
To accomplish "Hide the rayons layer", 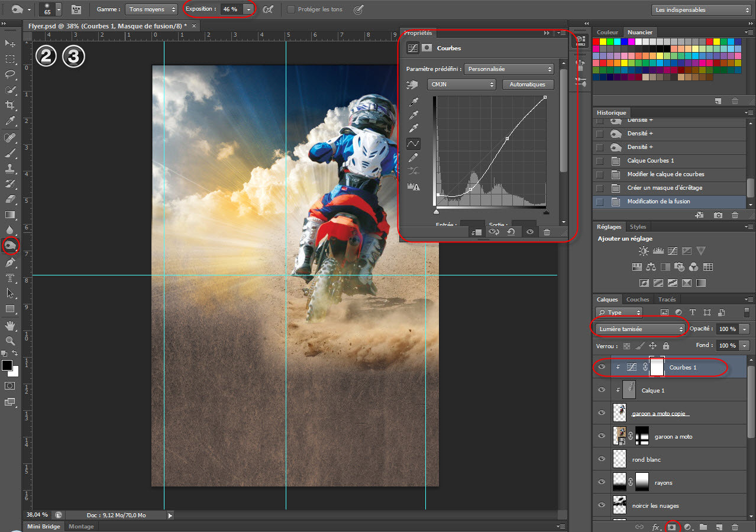I will click(602, 482).
